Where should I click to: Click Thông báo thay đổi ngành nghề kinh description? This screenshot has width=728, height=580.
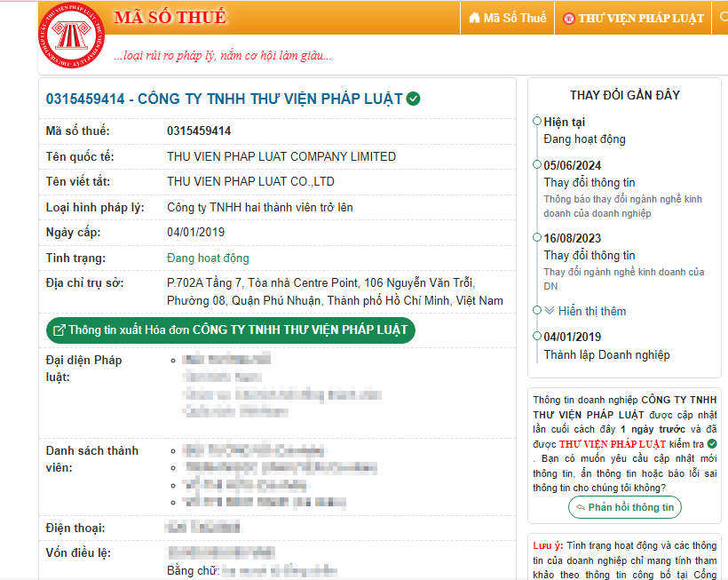click(x=622, y=206)
